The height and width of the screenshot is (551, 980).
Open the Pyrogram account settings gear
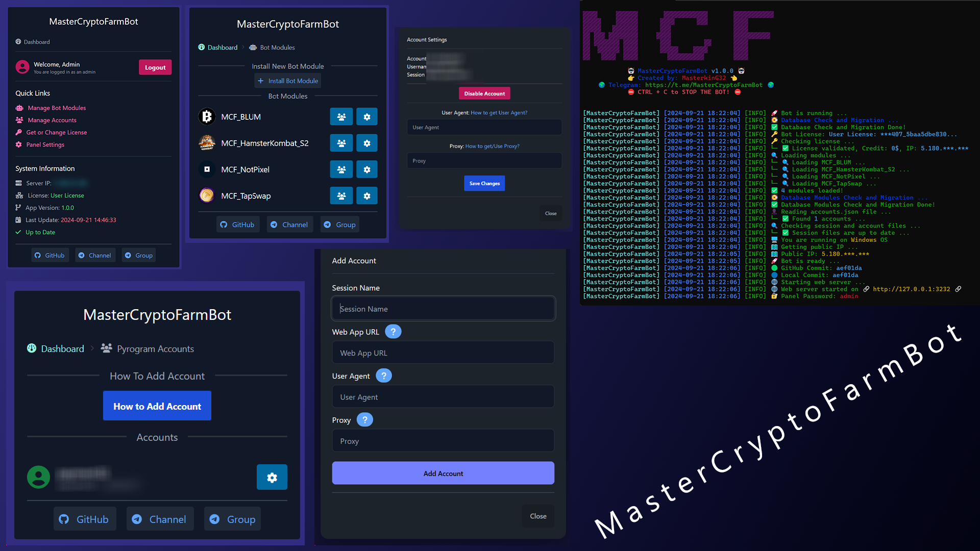coord(272,478)
